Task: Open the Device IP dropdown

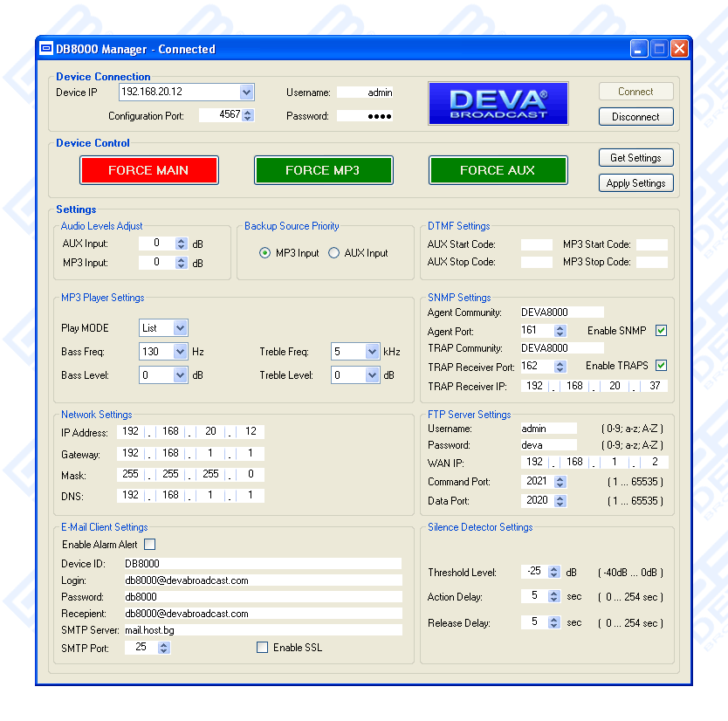Action: [246, 92]
